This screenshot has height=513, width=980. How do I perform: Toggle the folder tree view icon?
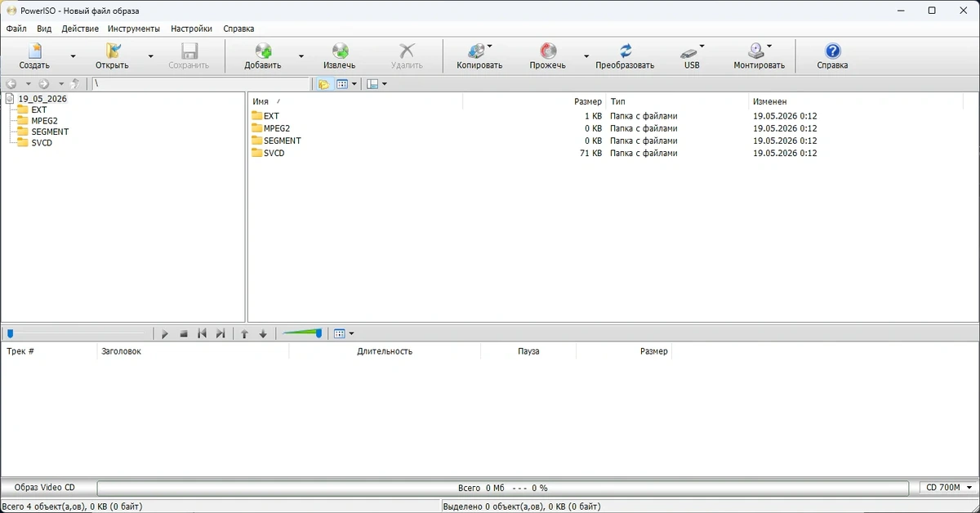coord(323,83)
